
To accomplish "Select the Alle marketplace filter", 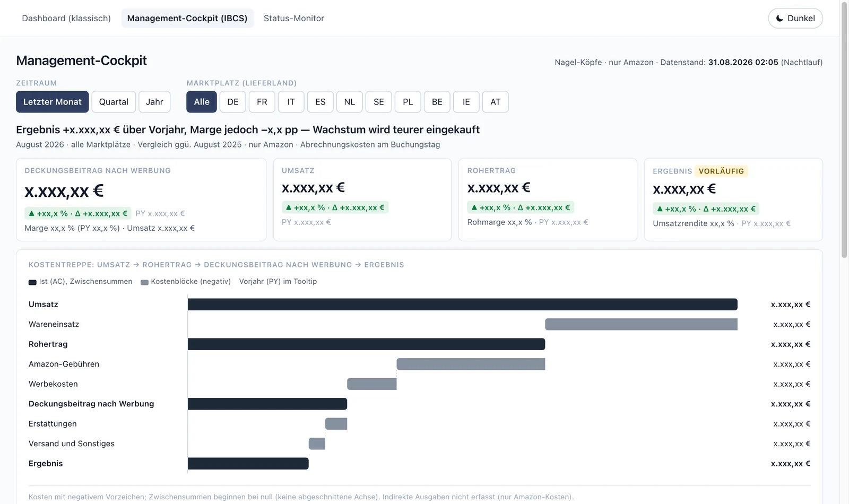I will click(x=202, y=102).
